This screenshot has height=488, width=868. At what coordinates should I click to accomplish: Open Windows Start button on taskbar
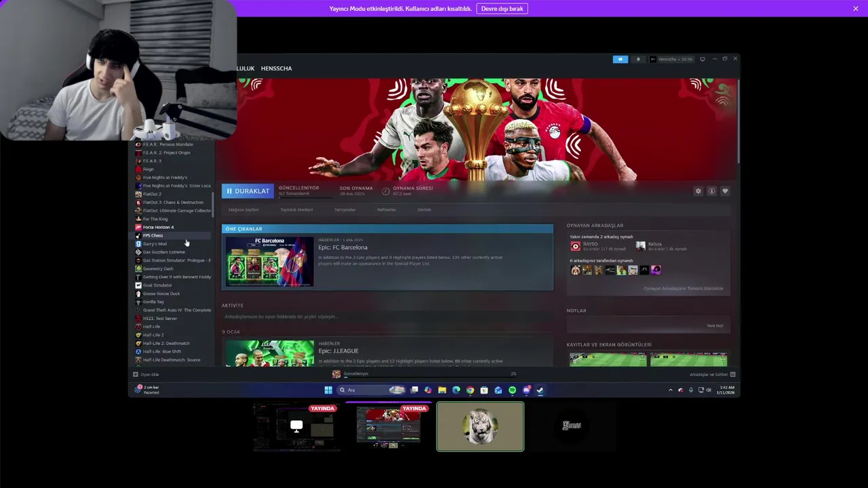(328, 390)
